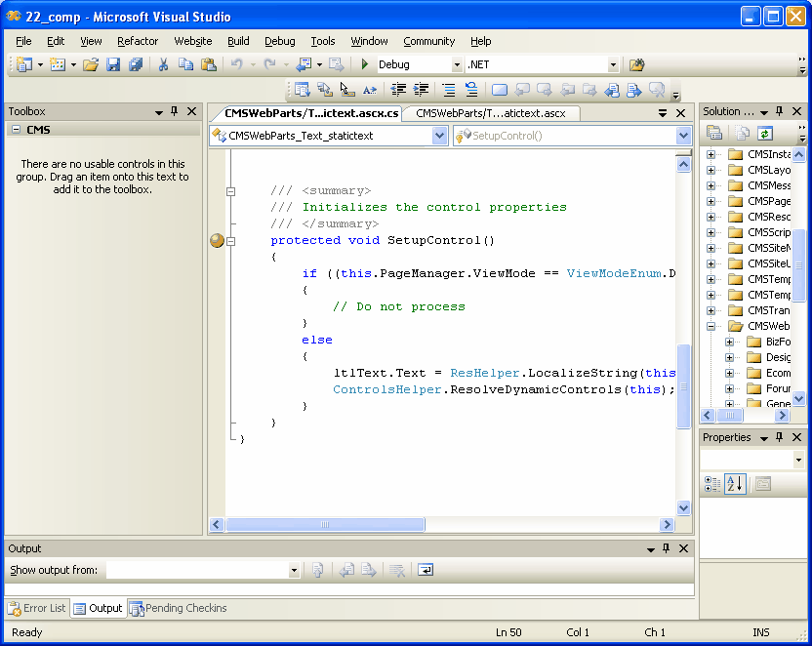
Task: Open the Debug configuration dropdown
Action: (457, 64)
